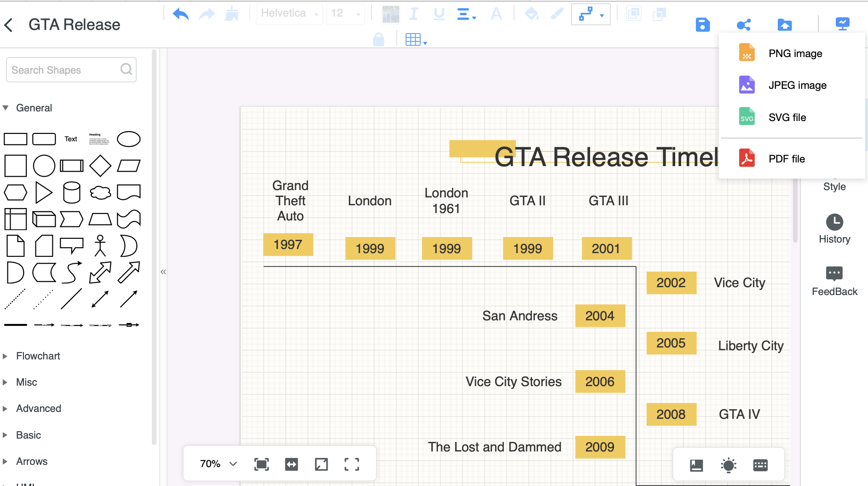Toggle the dark mode sun icon
Screen dimensions: 868x486
(729, 465)
